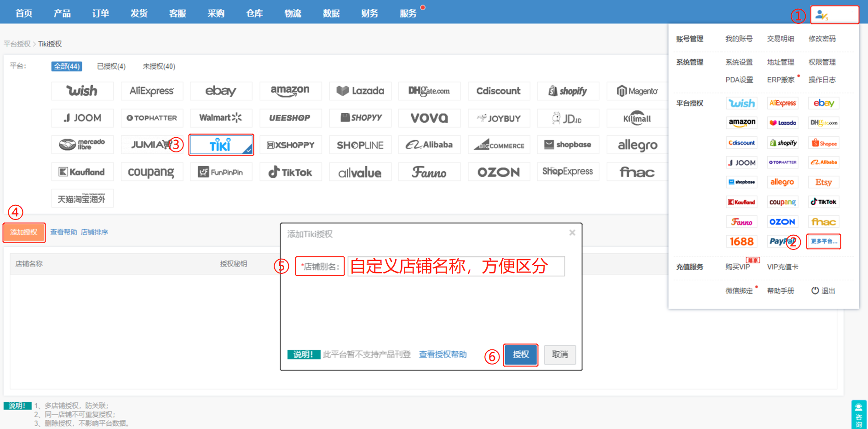Open 权限管理 link
This screenshot has width=868, height=429.
tap(822, 62)
